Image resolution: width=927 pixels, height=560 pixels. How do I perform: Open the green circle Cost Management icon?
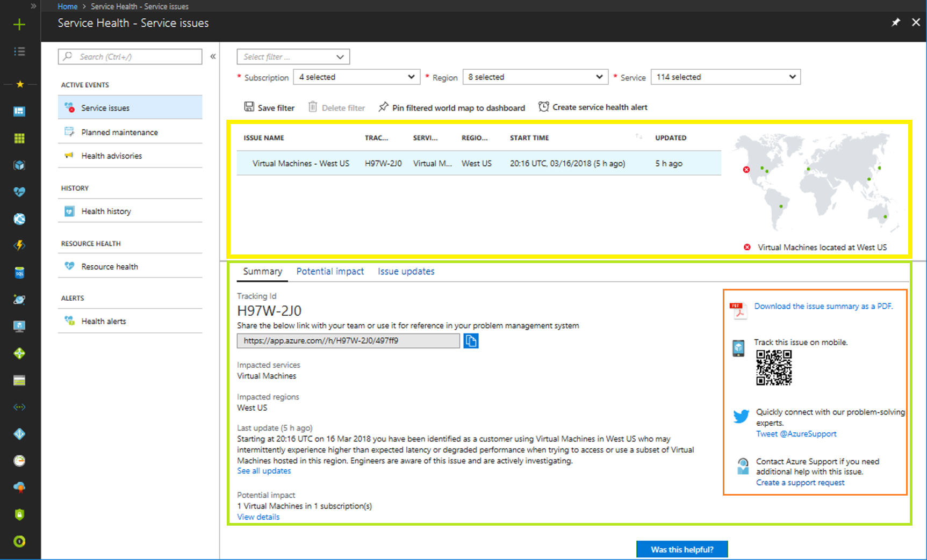(x=19, y=541)
